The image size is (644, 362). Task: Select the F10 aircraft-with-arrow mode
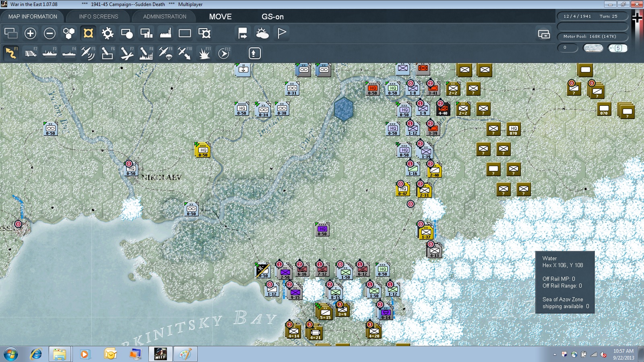tap(185, 53)
